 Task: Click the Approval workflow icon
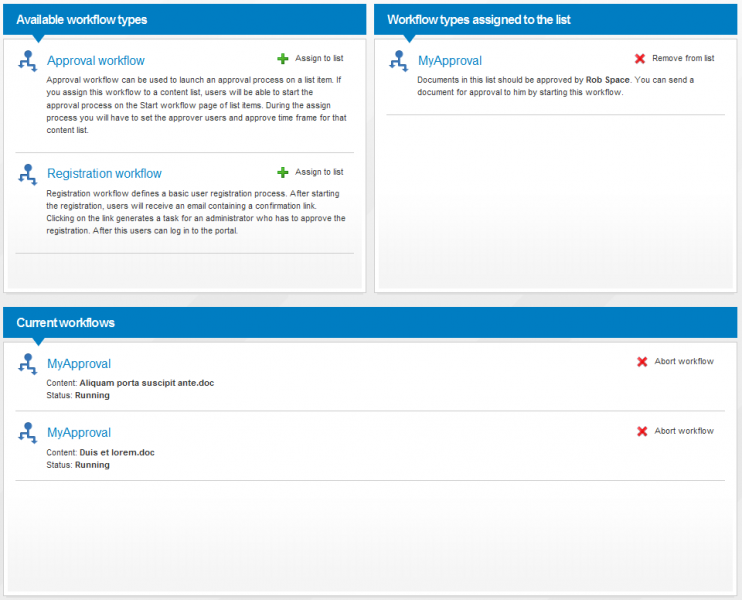point(27,61)
